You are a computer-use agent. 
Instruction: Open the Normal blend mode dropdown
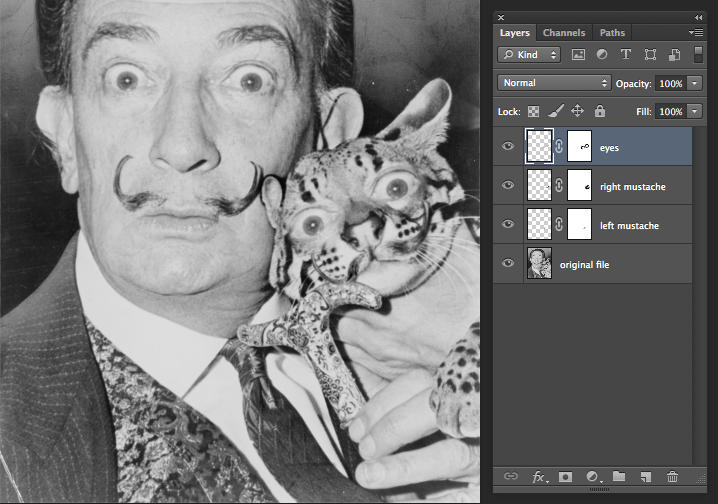point(554,83)
